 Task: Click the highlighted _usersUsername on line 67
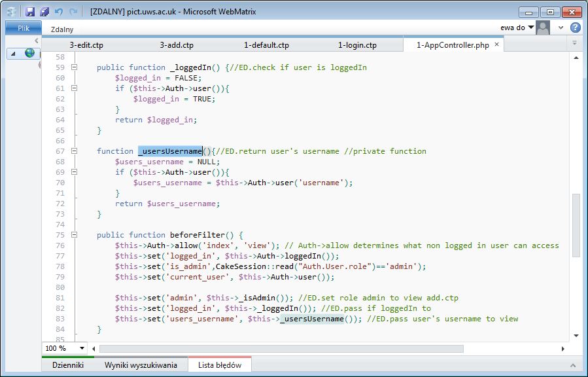click(170, 151)
